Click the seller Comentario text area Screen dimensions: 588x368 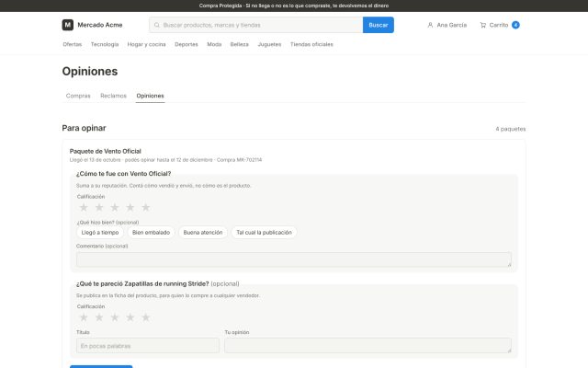294,259
